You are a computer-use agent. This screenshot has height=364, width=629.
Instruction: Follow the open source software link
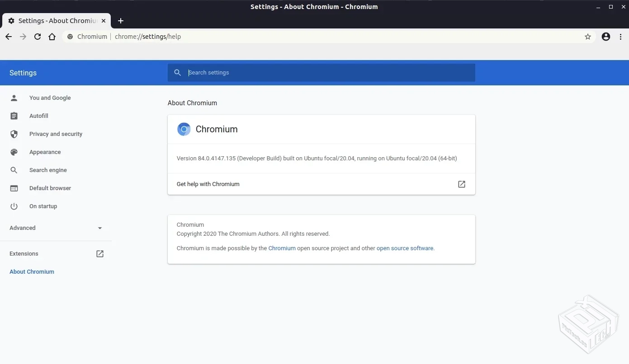click(x=404, y=248)
